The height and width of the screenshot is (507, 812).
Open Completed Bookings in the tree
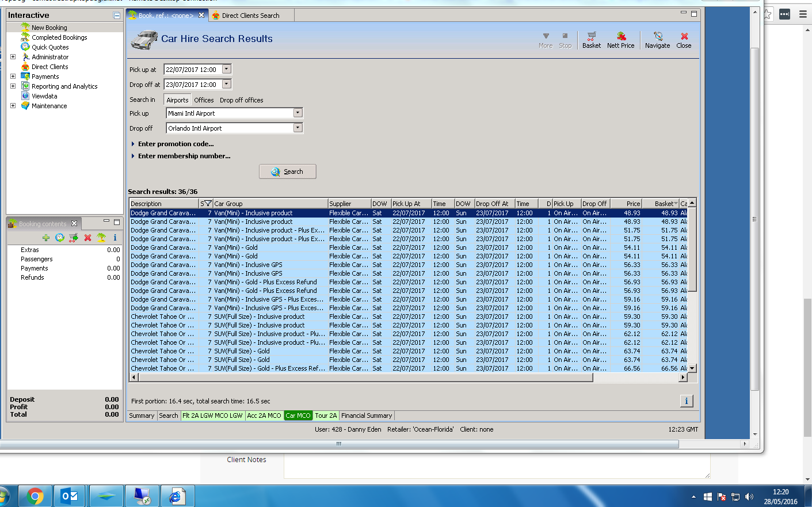[x=59, y=37]
